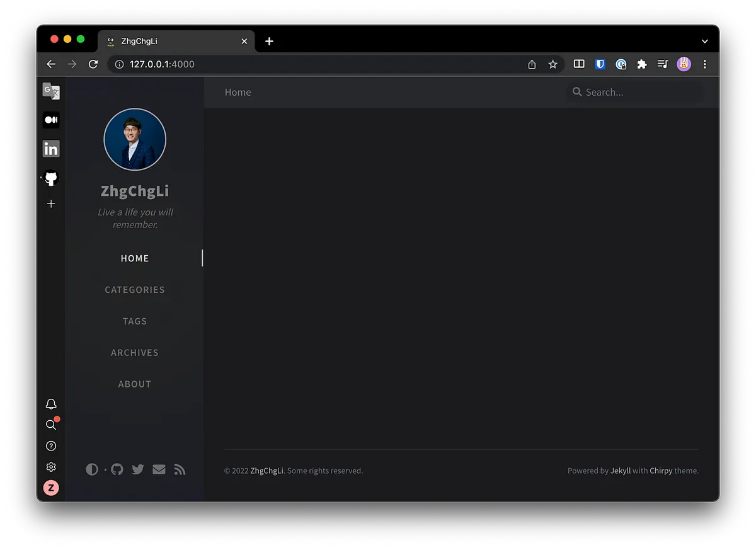Image resolution: width=756 pixels, height=550 pixels.
Task: Open the browser three-dot menu
Action: tap(704, 64)
